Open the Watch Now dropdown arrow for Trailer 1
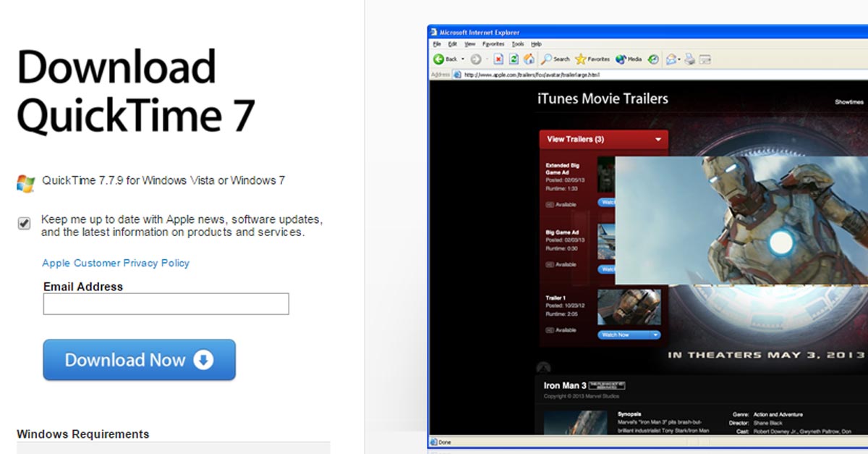 [655, 335]
